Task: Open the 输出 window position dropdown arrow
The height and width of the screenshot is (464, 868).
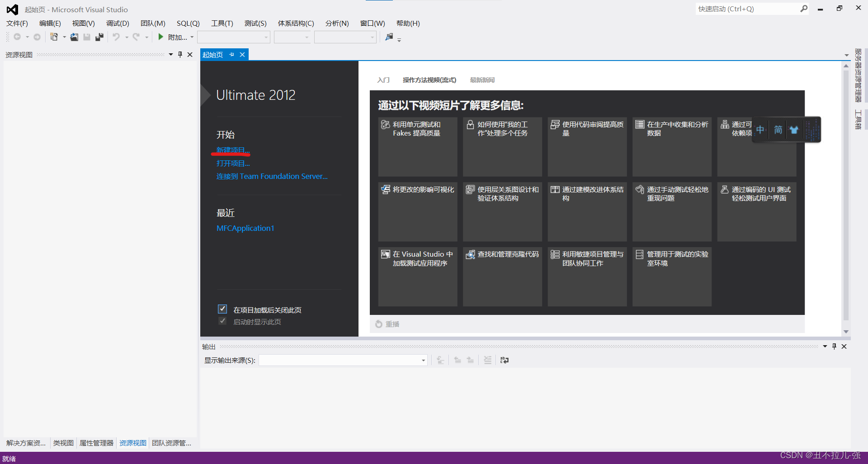Action: 825,347
